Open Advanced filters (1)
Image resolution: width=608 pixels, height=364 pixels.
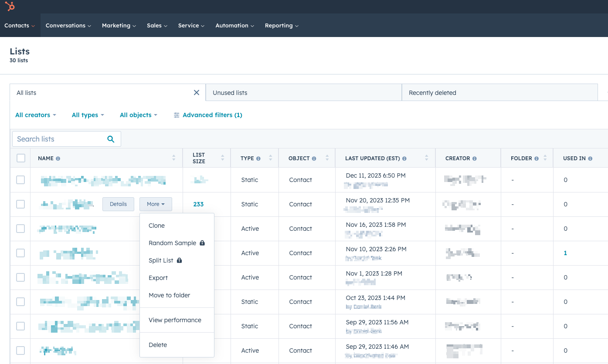click(x=208, y=115)
